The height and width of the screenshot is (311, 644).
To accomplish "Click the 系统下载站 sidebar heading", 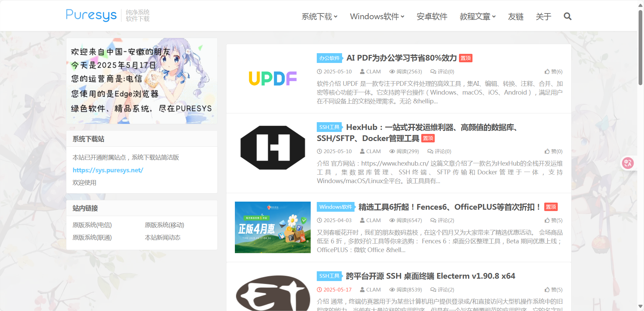I will [x=88, y=139].
